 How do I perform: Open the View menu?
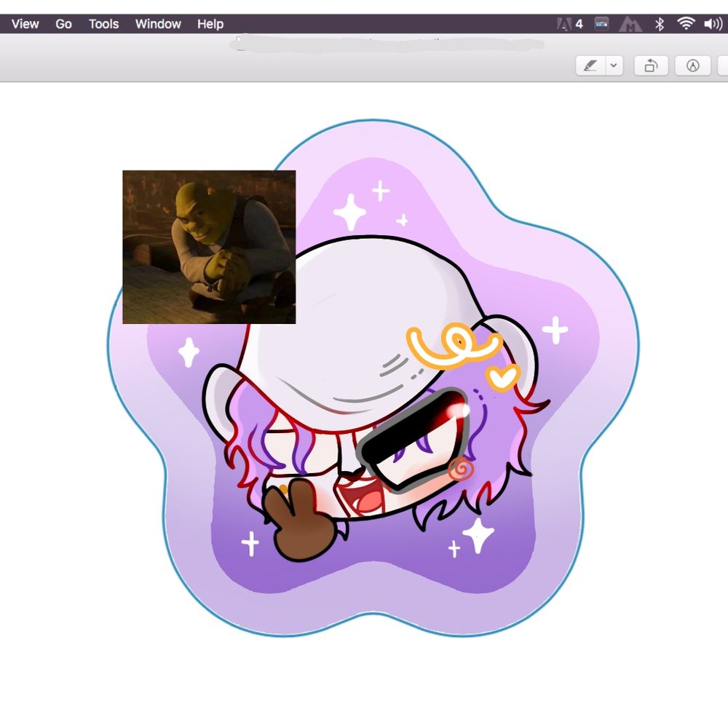[25, 24]
